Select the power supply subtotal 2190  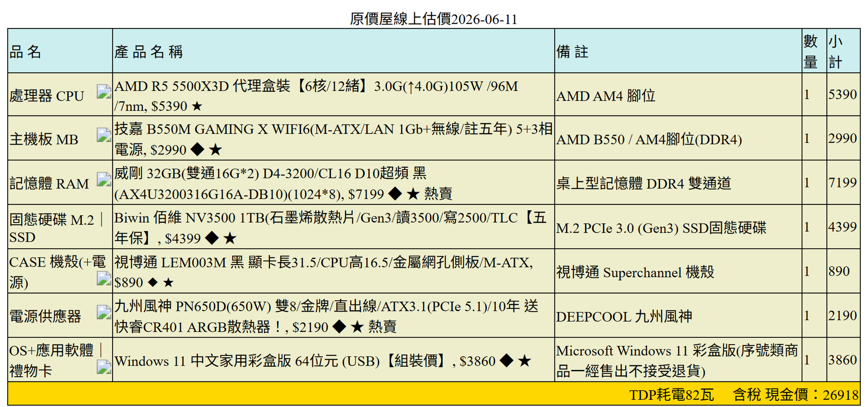[x=843, y=315]
